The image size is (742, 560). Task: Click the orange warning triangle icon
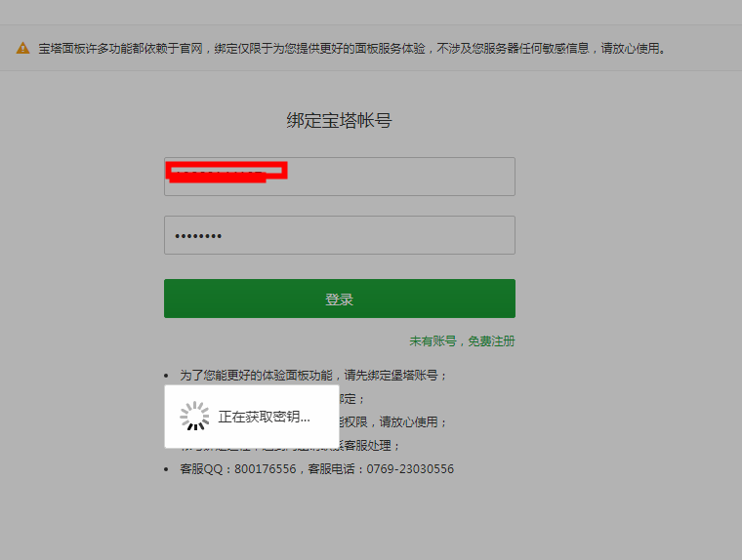22,48
